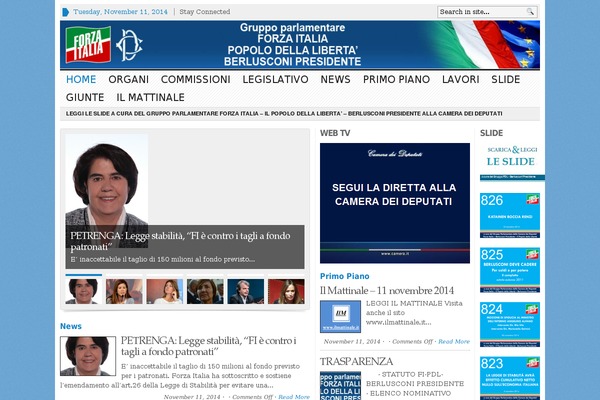600x400 pixels.
Task: Go to the LEGISLATIVO section
Action: tap(276, 79)
